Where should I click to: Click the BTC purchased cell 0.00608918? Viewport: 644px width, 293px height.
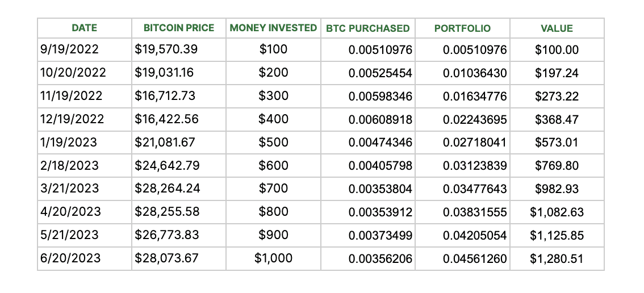(x=367, y=119)
